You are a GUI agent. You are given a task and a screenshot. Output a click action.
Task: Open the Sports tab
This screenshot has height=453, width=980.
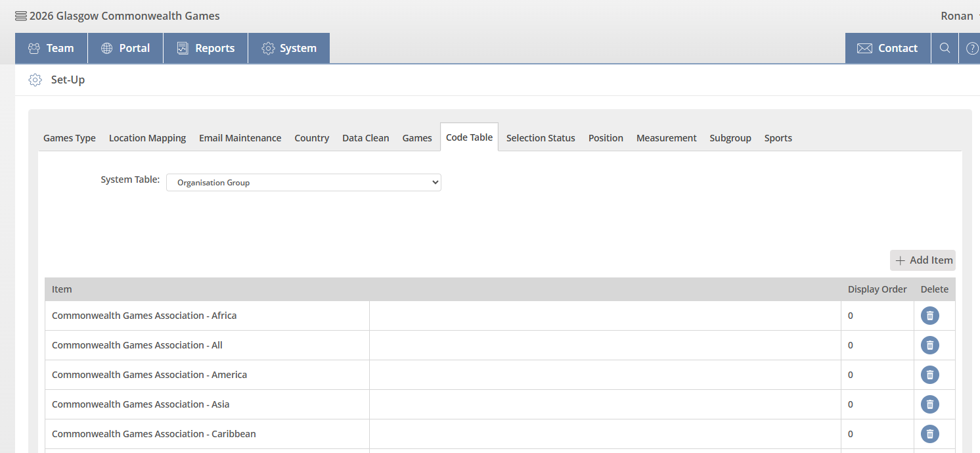(778, 138)
